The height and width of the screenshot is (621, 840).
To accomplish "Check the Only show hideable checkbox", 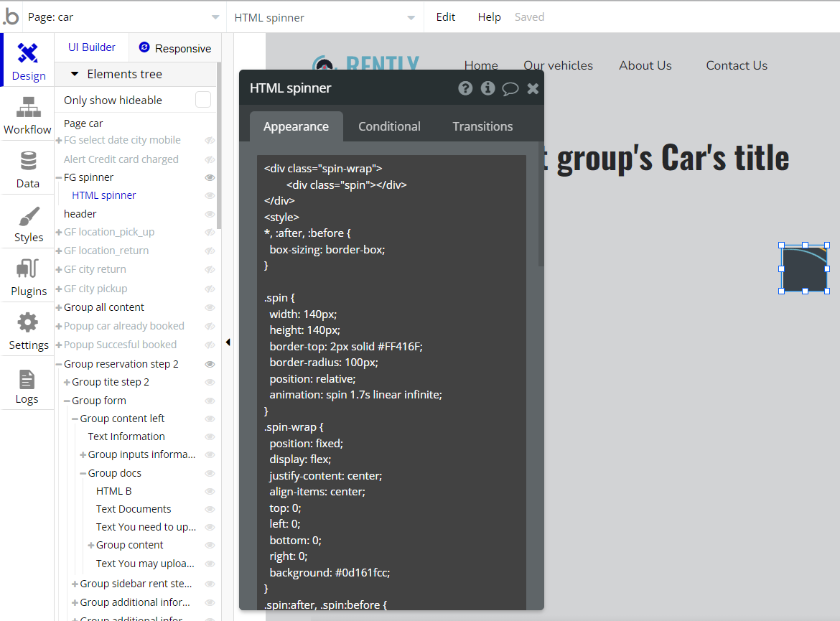I will [x=203, y=100].
